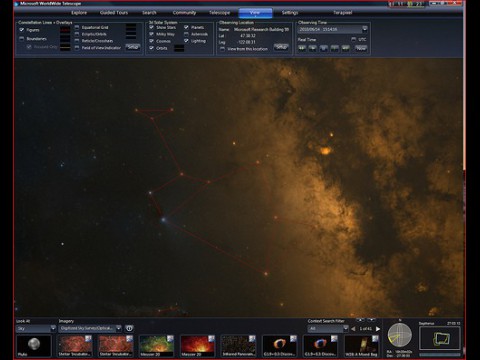Go to previous context results page
Image resolution: width=480 pixels, height=360 pixels.
coord(353,329)
